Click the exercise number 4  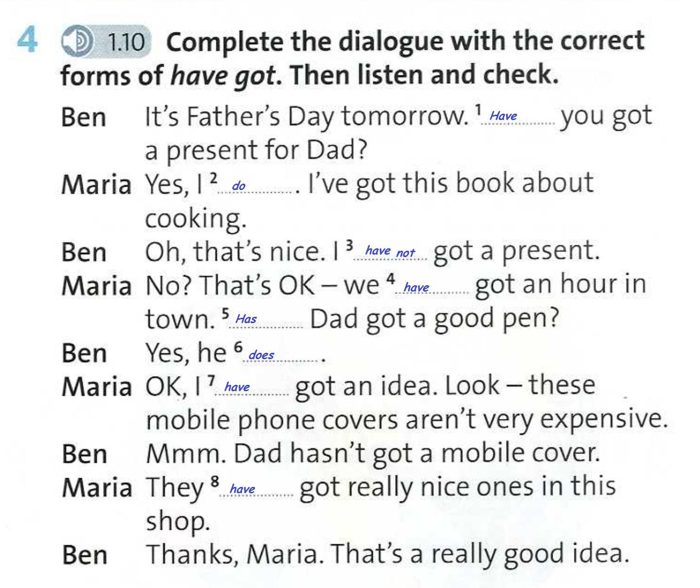pos(27,40)
